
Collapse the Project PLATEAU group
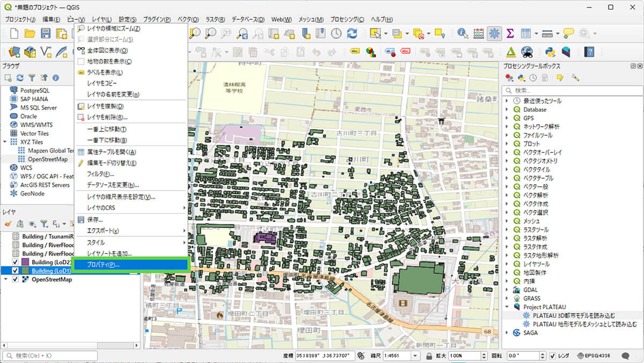pyautogui.click(x=507, y=307)
